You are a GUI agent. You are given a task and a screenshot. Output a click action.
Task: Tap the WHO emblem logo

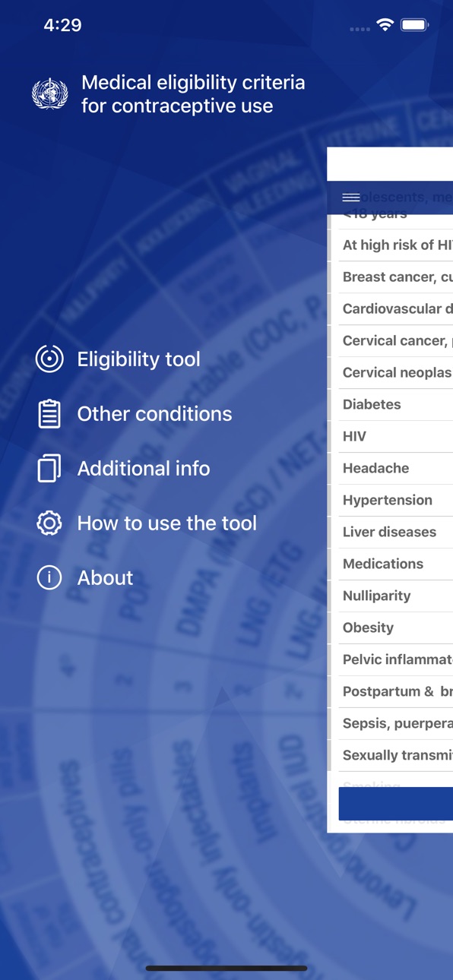coord(50,94)
